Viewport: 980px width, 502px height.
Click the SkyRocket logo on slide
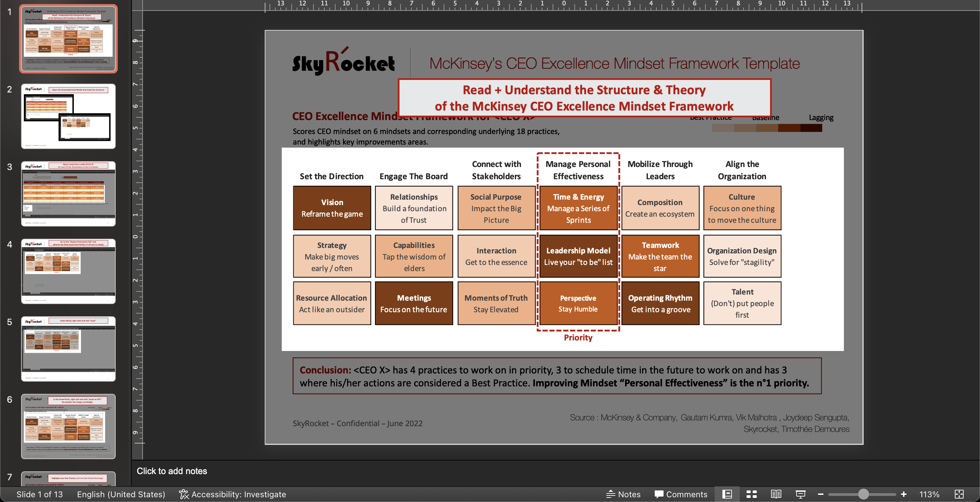[x=343, y=62]
